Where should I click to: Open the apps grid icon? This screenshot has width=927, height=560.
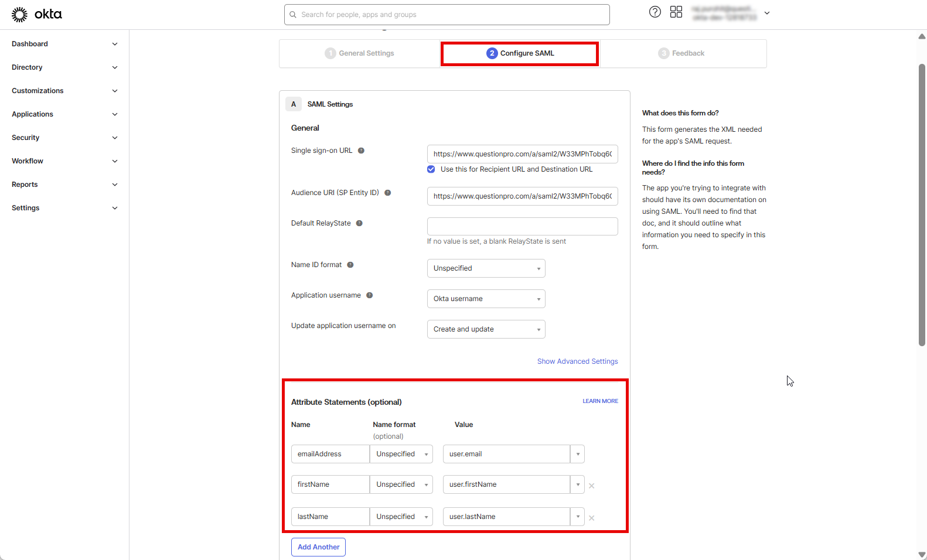click(676, 12)
